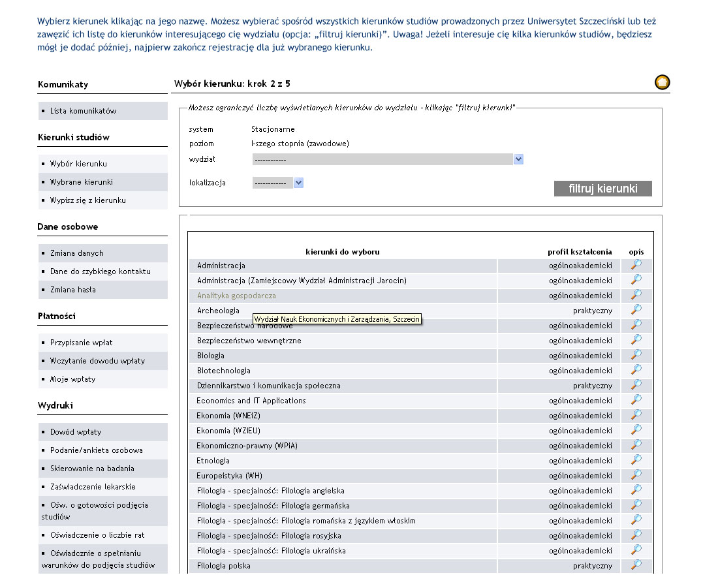The image size is (718, 588).
Task: Open magnifier for Economics and IT Applications
Action: 636,400
